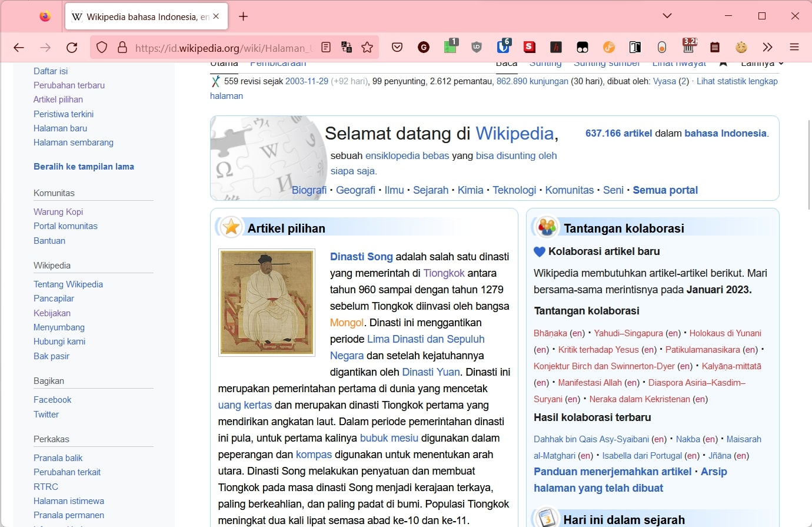
Task: Open the uBlock Origin shield extension
Action: 477,47
